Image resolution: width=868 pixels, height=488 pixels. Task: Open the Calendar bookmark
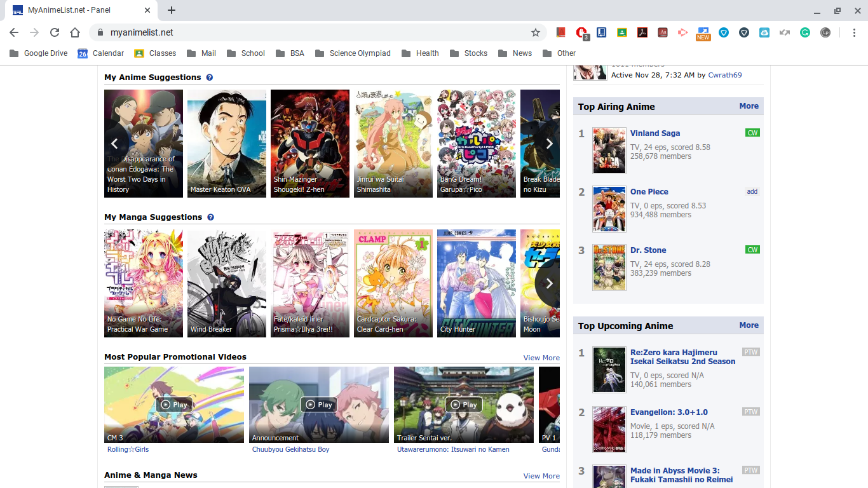tap(101, 53)
